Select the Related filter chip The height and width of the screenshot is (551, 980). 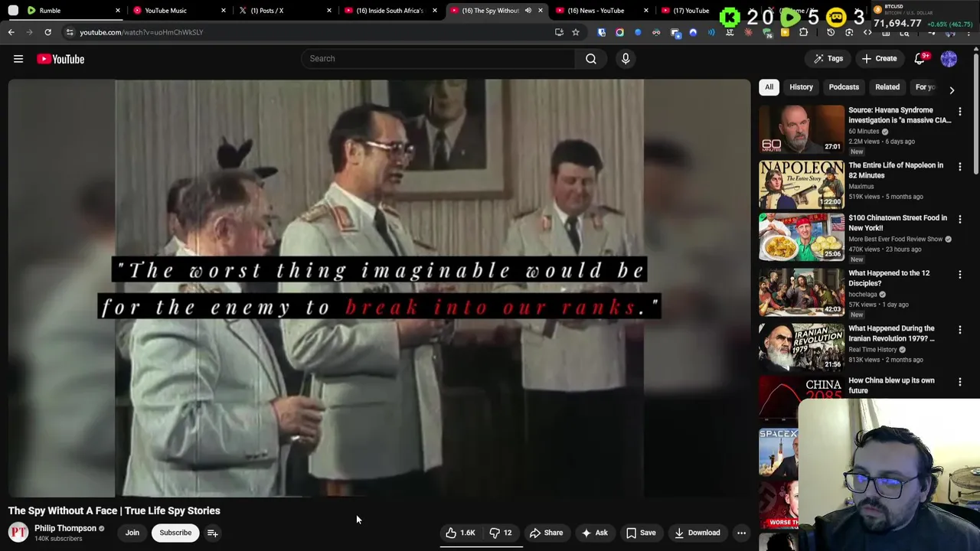pyautogui.click(x=887, y=87)
